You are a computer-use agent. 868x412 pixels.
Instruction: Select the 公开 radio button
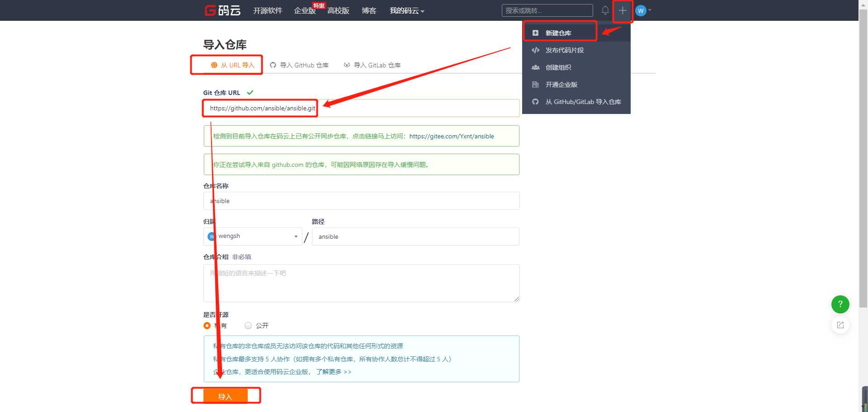point(248,326)
